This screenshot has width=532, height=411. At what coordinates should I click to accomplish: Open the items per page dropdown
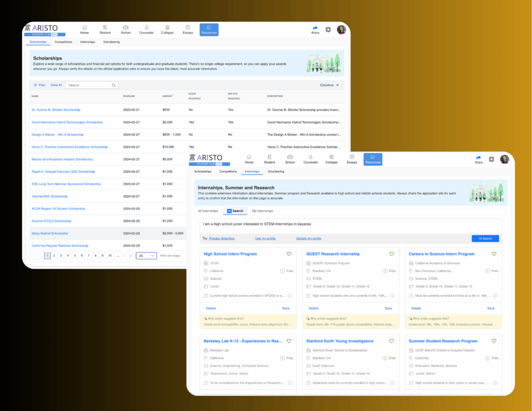pyautogui.click(x=146, y=256)
